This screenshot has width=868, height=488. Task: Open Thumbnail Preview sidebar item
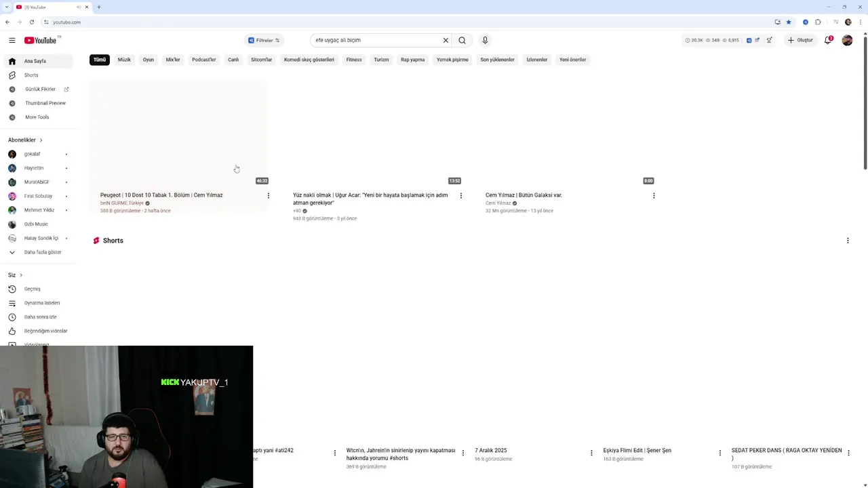click(x=39, y=103)
